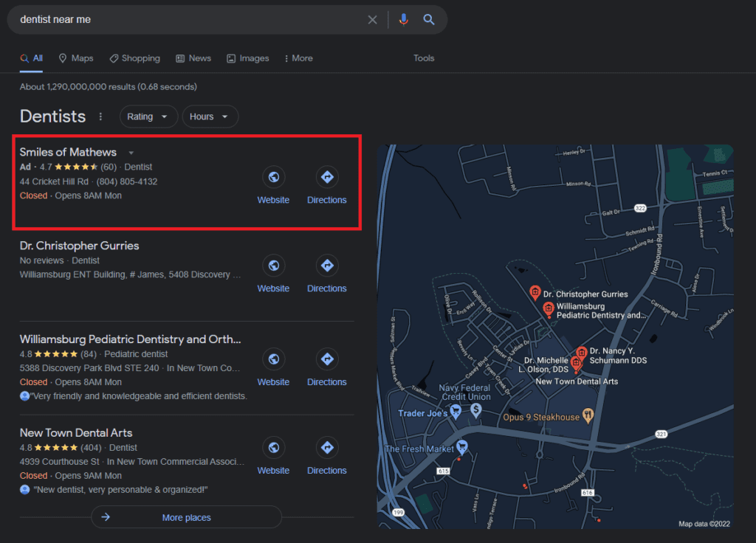Image resolution: width=756 pixels, height=543 pixels.
Task: Click Directions link for Williamsburg Pediatric Dentistry
Action: pyautogui.click(x=327, y=382)
